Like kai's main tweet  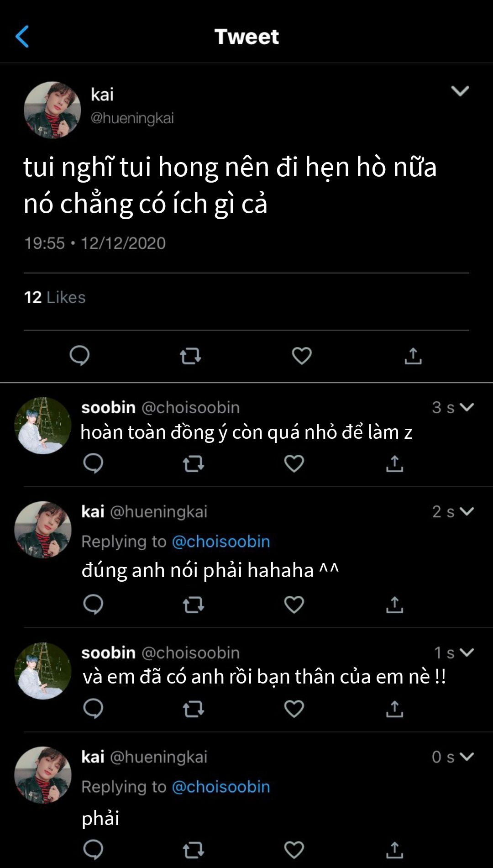(302, 356)
